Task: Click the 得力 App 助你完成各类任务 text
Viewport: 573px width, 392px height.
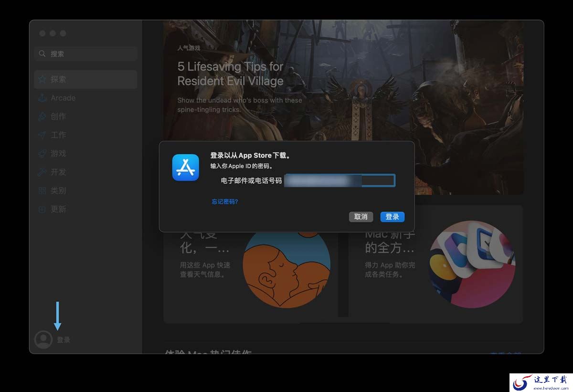Action: pos(390,270)
